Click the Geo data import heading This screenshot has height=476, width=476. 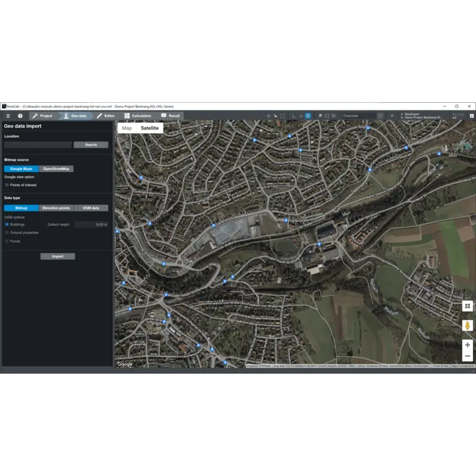click(23, 126)
